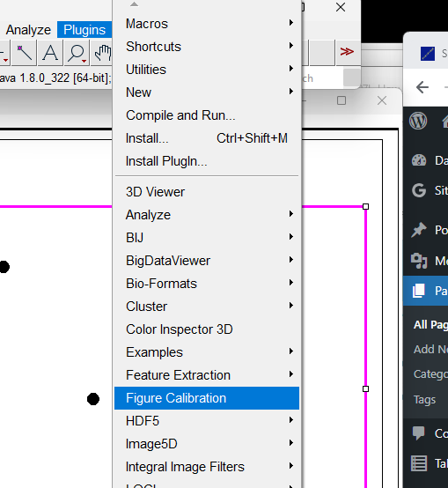Click All Pages link in WordPress
The width and height of the screenshot is (448, 488).
(x=430, y=325)
